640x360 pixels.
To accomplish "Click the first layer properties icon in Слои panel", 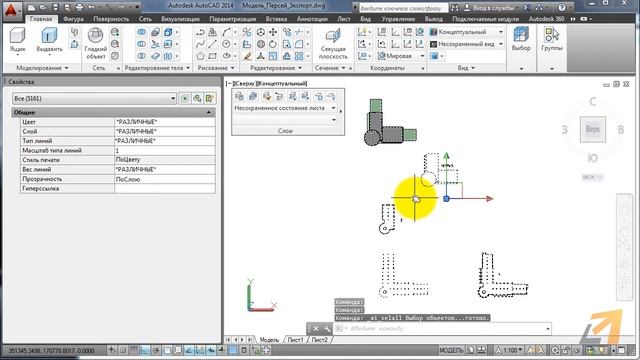I will (x=239, y=96).
